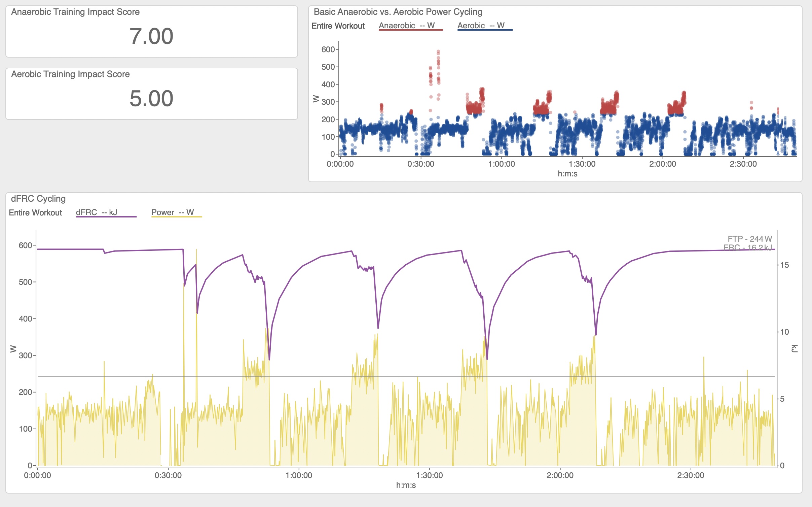Image resolution: width=812 pixels, height=507 pixels.
Task: Click the kJ right axis label
Action: point(794,348)
